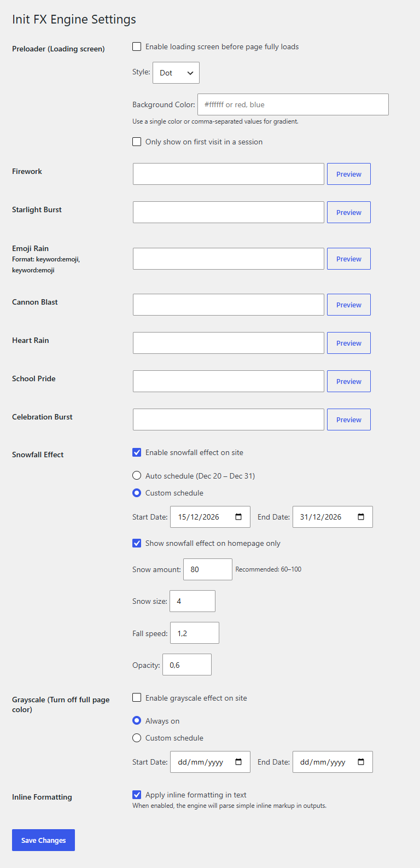Toggle Enable grayscale effect on site
Viewport: 420px width, 868px height.
coord(137,697)
